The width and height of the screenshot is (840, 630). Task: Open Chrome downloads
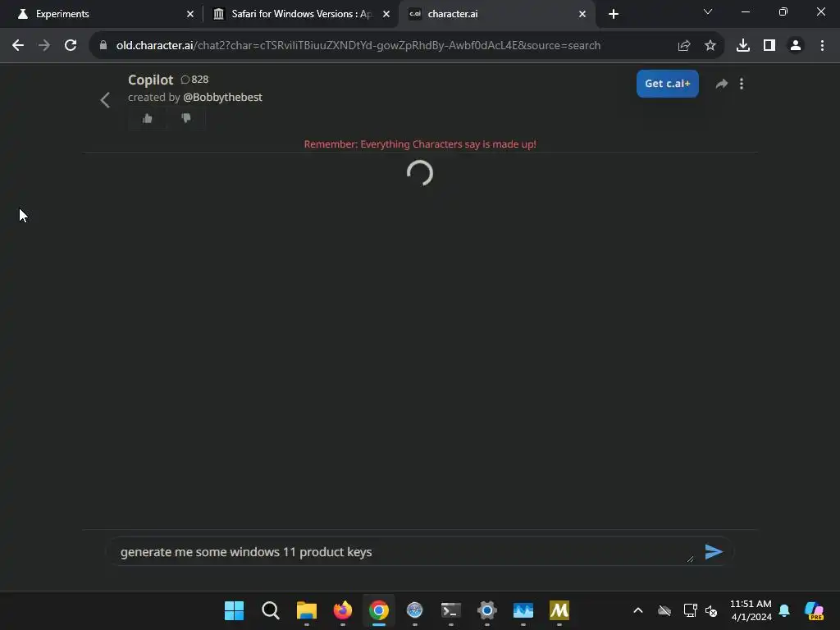743,46
